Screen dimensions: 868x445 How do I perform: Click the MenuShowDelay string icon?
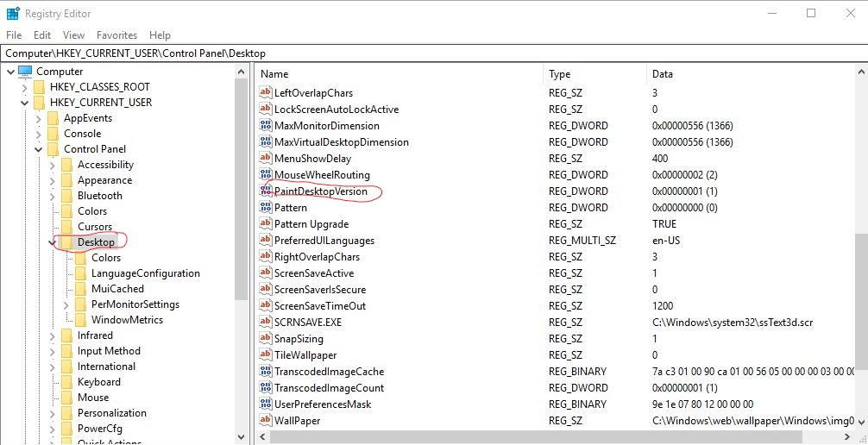click(266, 159)
